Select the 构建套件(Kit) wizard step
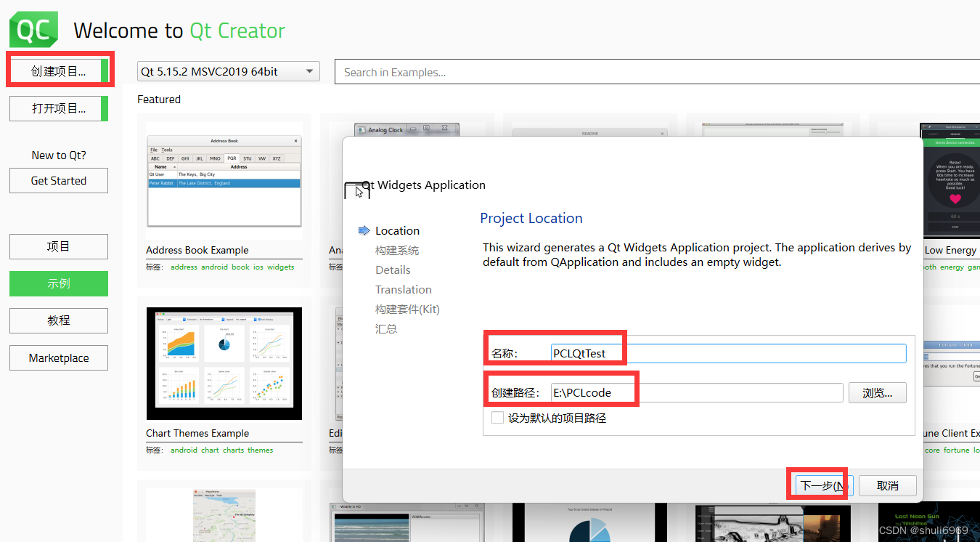The width and height of the screenshot is (980, 542). pyautogui.click(x=407, y=309)
